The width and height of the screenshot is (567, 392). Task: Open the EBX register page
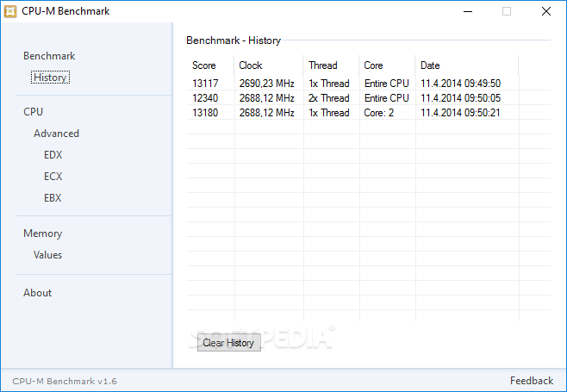(x=53, y=198)
